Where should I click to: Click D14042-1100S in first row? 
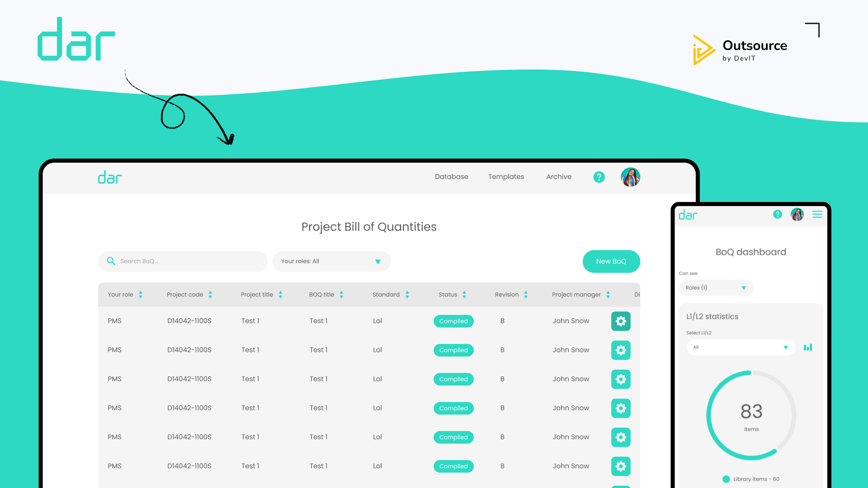[189, 321]
